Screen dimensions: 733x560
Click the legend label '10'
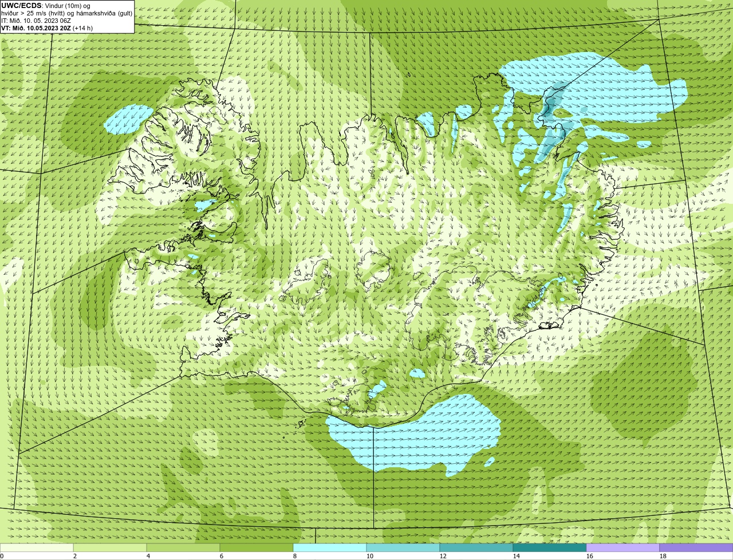coord(370,556)
